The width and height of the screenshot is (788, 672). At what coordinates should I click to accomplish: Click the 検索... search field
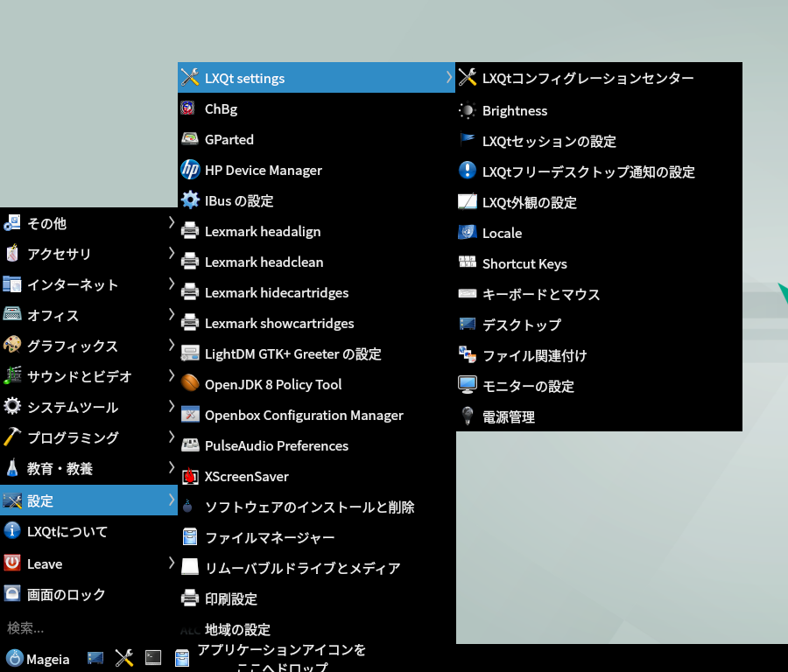pyautogui.click(x=89, y=627)
